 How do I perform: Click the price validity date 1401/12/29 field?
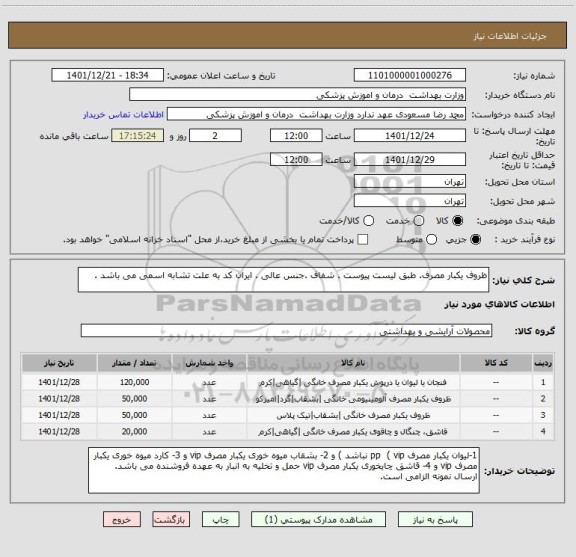tap(410, 159)
